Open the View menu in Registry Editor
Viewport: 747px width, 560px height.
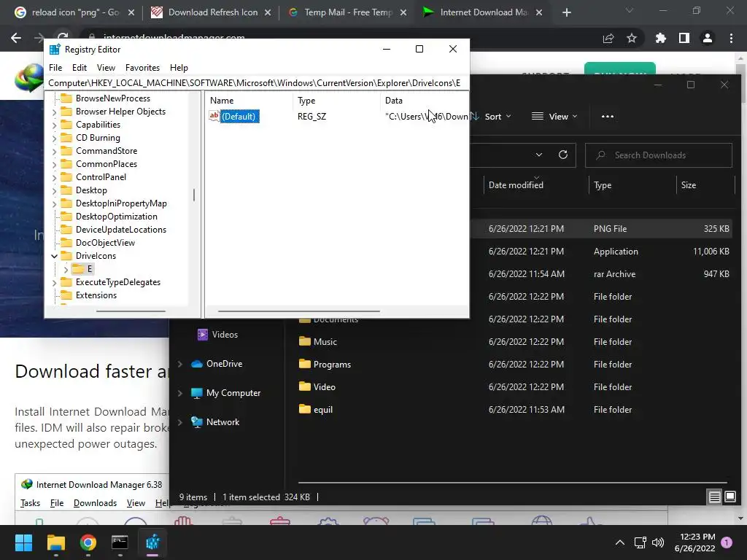106,68
